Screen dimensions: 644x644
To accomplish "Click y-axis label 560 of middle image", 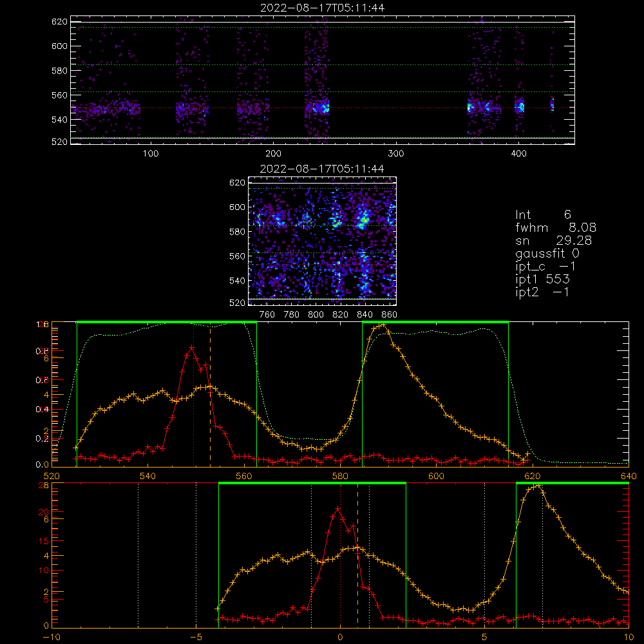I will [238, 256].
